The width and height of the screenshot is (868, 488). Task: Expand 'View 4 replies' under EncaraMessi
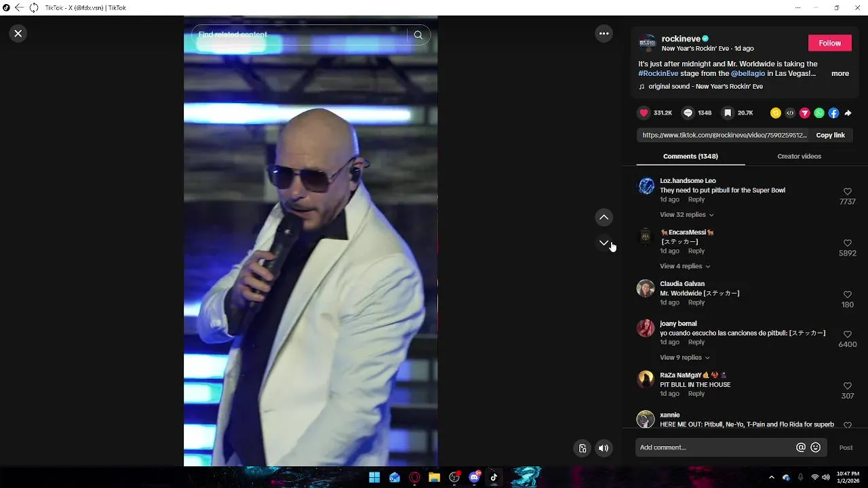tap(685, 266)
